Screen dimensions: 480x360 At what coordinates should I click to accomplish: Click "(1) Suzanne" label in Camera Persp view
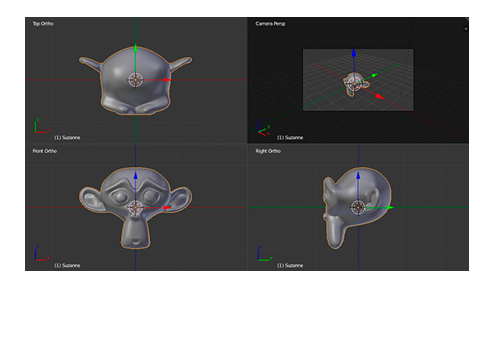click(290, 138)
